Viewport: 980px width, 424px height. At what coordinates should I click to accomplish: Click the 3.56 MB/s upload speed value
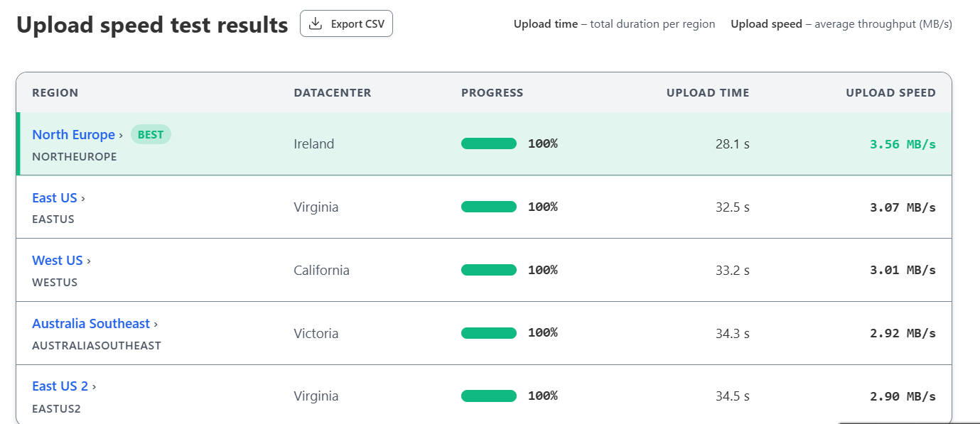[903, 144]
